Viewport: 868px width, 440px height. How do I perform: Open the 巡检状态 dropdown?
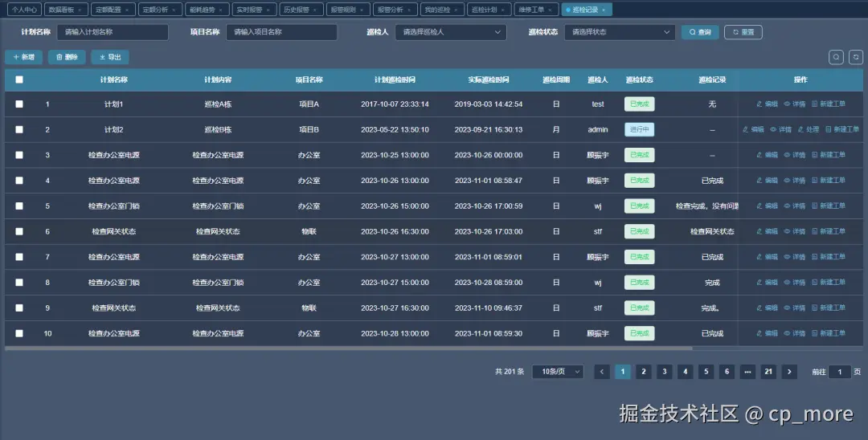(x=620, y=32)
